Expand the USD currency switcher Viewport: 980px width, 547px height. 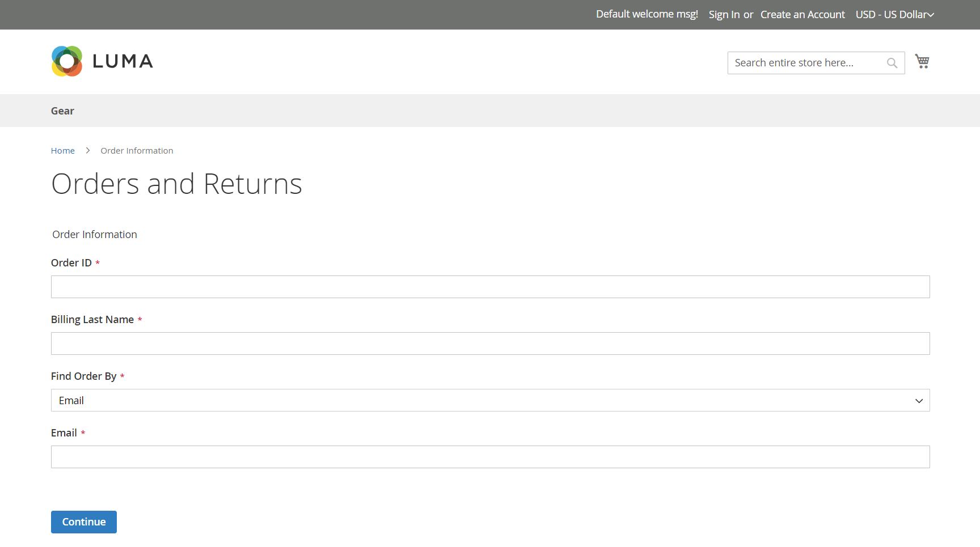click(895, 15)
